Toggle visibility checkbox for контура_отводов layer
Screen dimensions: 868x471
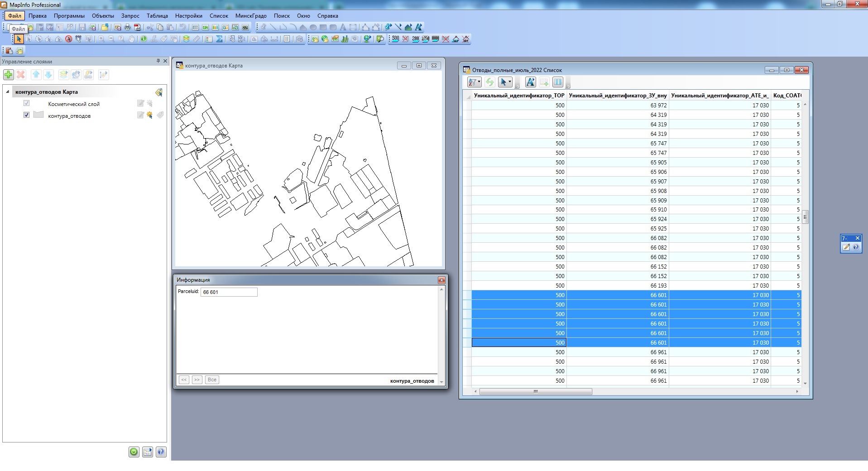click(26, 115)
